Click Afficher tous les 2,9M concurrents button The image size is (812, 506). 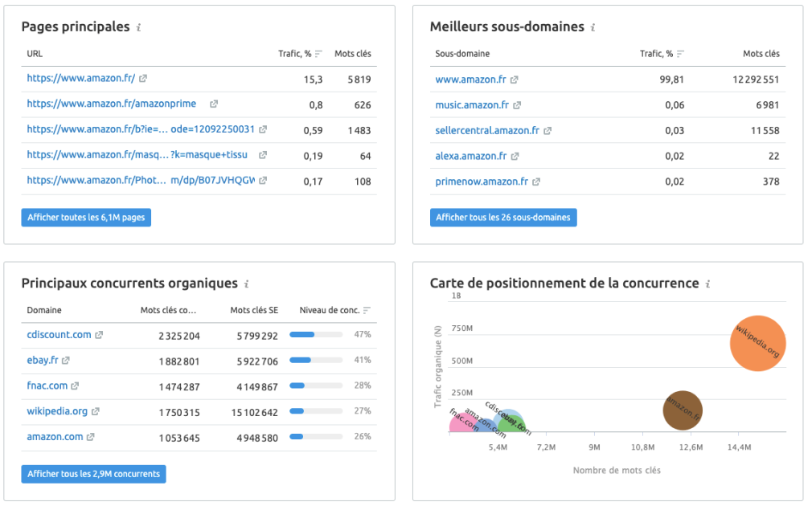[x=94, y=474]
